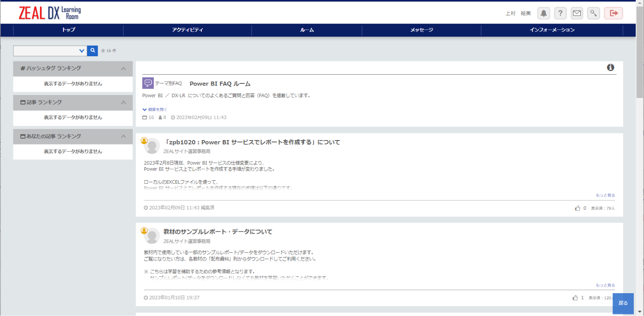The width and height of the screenshot is (644, 316).
Task: Click the テーマ別FAQ chat bubble icon
Action: tap(148, 83)
